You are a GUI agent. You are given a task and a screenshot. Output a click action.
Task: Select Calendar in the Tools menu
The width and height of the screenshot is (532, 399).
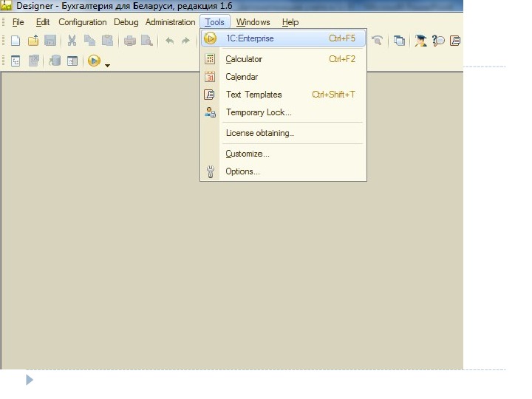[x=283, y=77]
